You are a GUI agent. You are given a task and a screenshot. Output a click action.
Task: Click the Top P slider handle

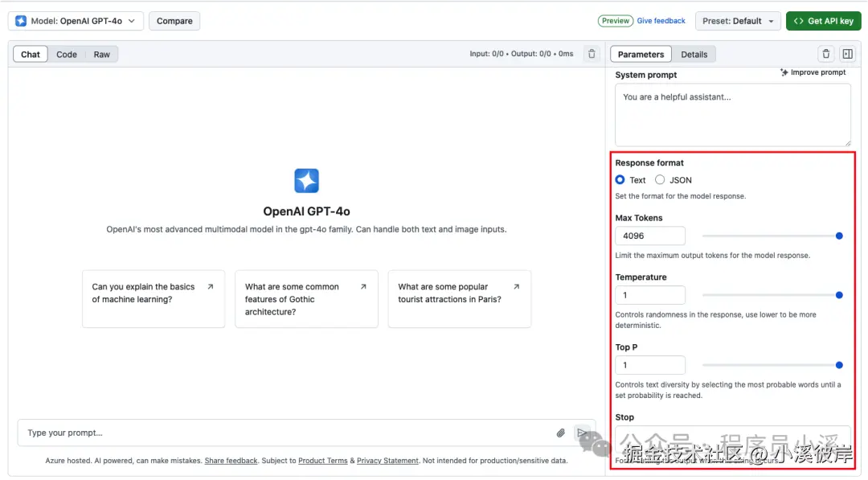click(x=838, y=365)
